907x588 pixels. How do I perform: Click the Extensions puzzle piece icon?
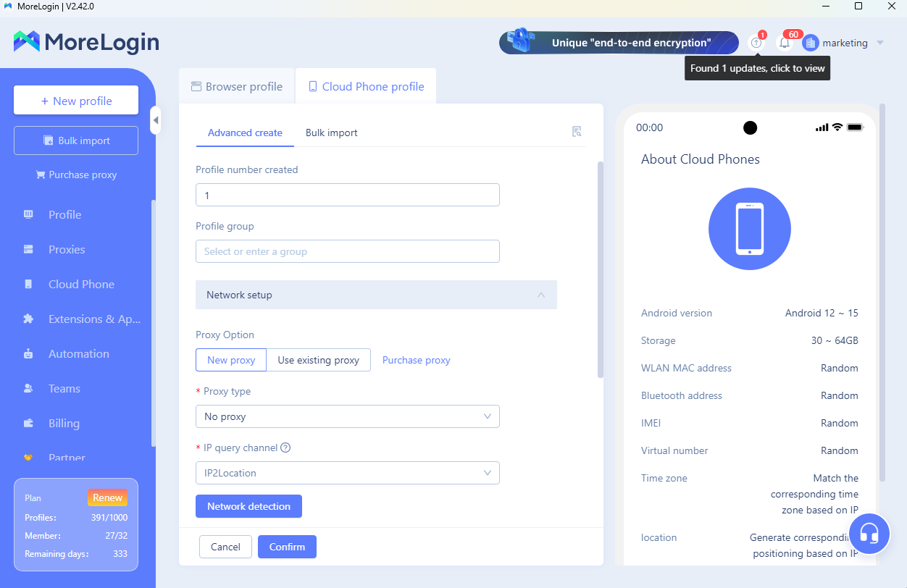pyautogui.click(x=29, y=319)
